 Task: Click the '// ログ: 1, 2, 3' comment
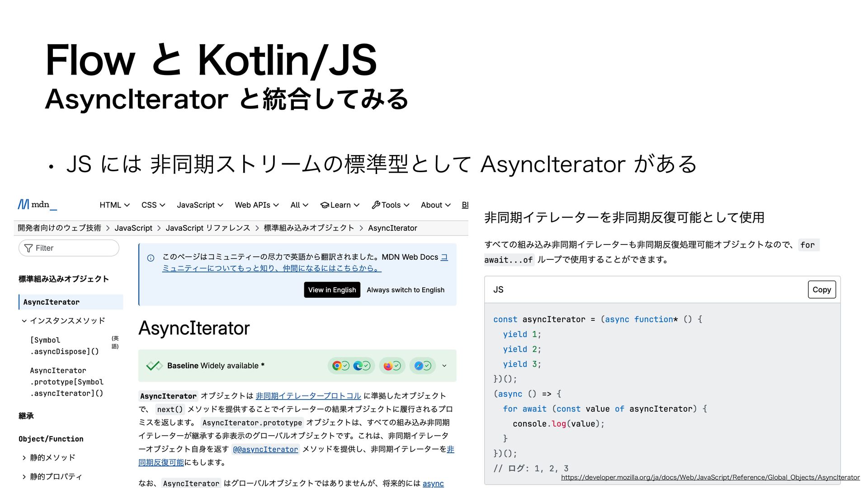point(531,469)
